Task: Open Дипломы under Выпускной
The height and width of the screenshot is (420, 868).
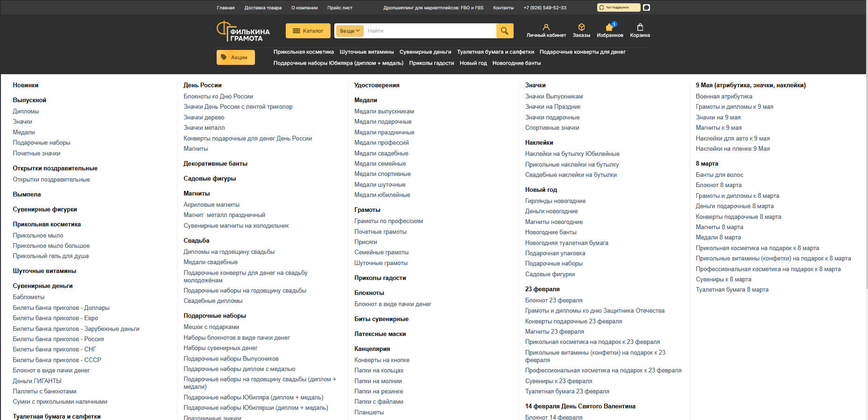Action: [26, 112]
